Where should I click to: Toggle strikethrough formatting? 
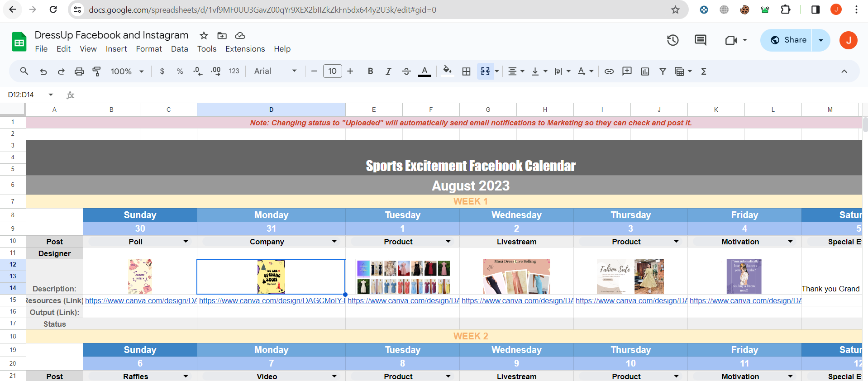pyautogui.click(x=406, y=71)
